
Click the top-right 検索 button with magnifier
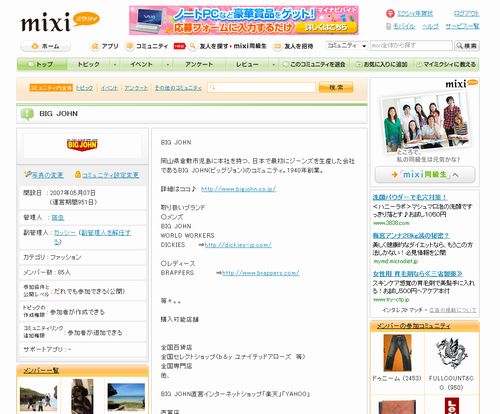(467, 46)
